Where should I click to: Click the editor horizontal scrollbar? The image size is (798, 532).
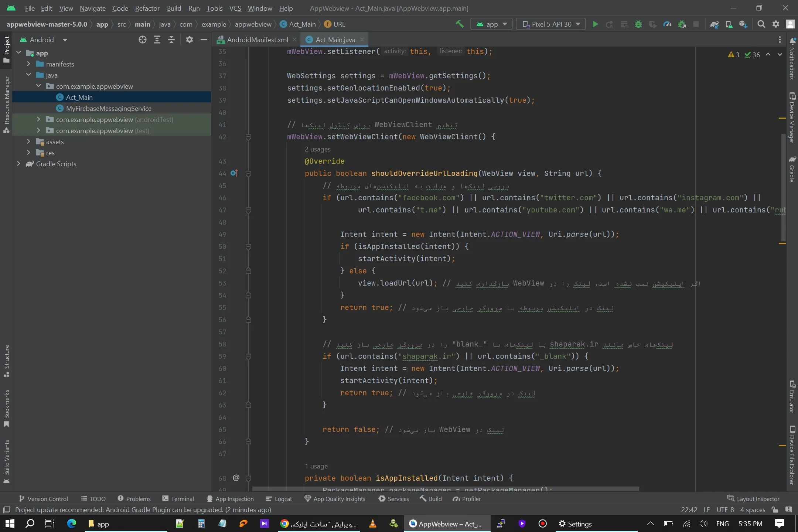(x=445, y=489)
